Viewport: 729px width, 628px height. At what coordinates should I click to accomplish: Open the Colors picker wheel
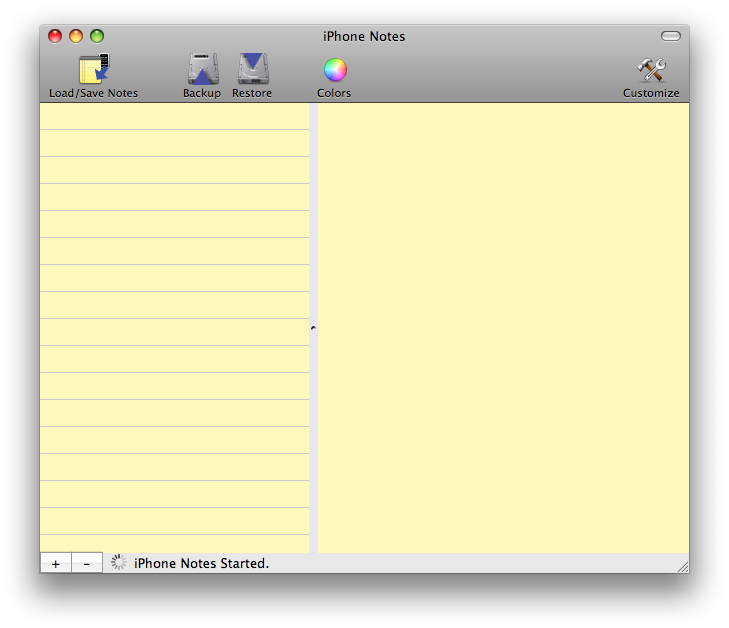pos(335,70)
